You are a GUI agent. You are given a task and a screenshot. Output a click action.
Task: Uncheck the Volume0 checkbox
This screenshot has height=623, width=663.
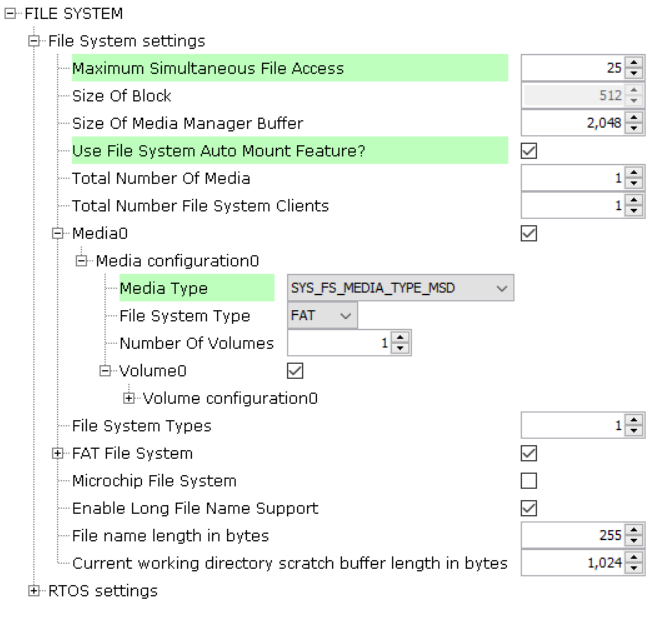click(x=294, y=371)
